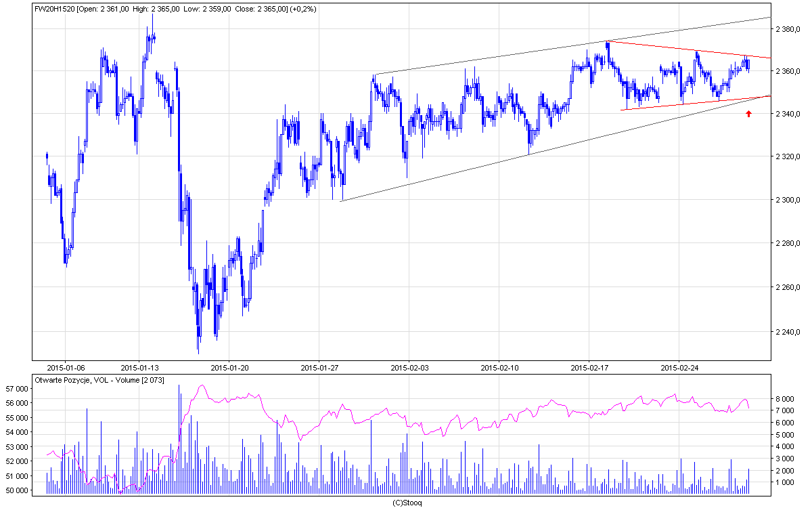The height and width of the screenshot is (508, 812).
Task: Click the 2015-02-24 date label
Action: point(679,368)
